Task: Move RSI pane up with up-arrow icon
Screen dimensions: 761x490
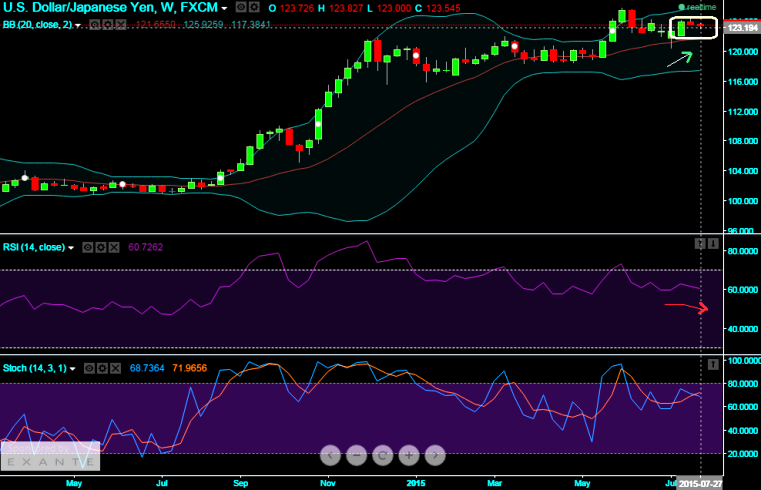Action: (699, 244)
